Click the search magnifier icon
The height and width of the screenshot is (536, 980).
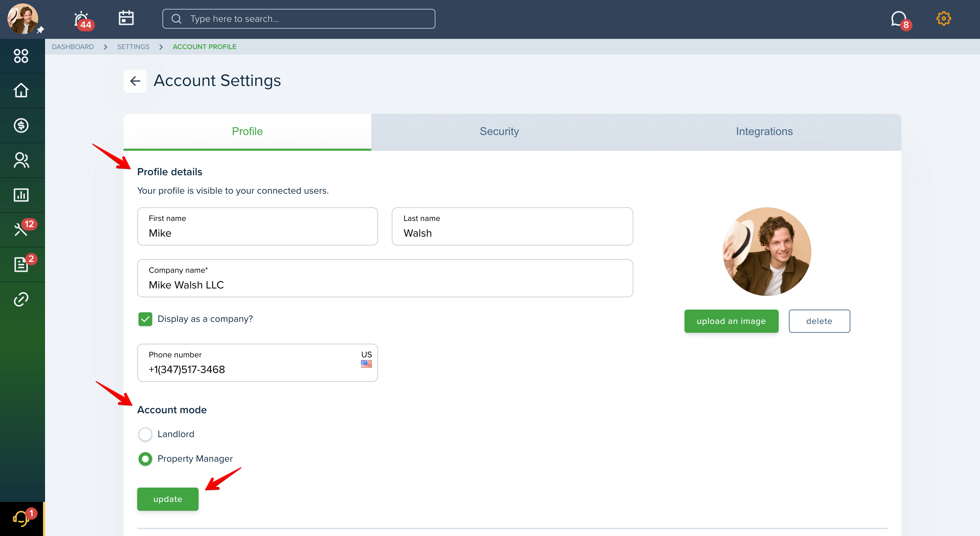click(176, 19)
